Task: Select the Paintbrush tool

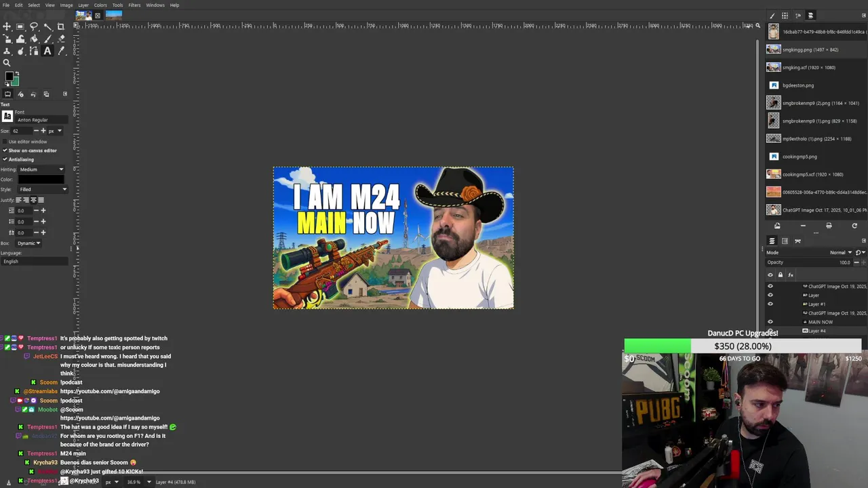Action: point(47,39)
